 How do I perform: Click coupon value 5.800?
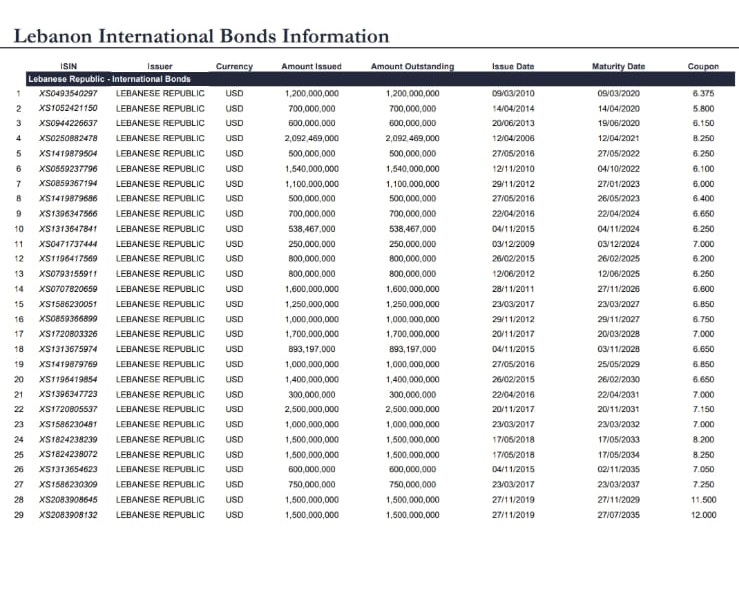(703, 108)
